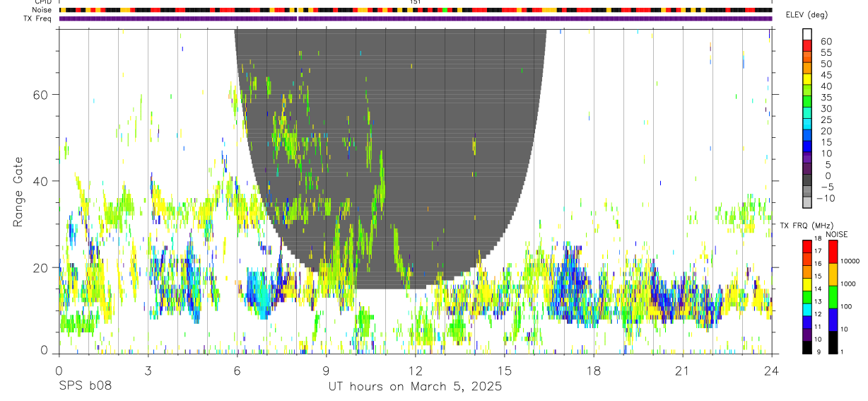
Task: Click the 'ELEV (deg)' legend title
Action: (x=807, y=15)
